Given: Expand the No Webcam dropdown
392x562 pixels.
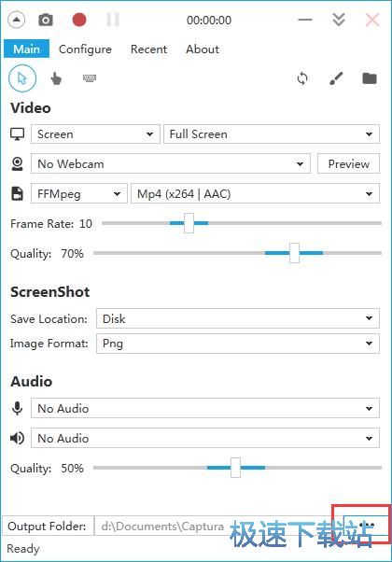Looking at the screenshot, I should pyautogui.click(x=171, y=163).
